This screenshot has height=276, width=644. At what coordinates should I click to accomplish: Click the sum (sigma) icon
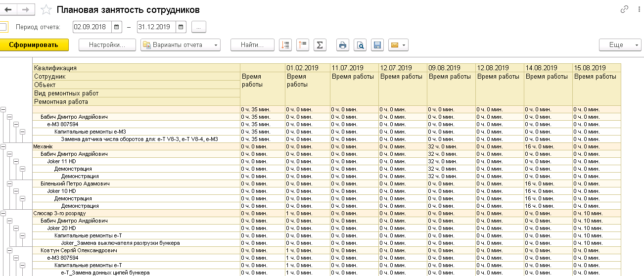click(x=320, y=45)
